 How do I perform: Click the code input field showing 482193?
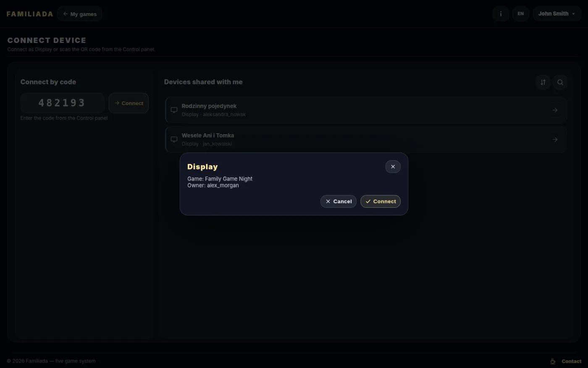pyautogui.click(x=62, y=103)
